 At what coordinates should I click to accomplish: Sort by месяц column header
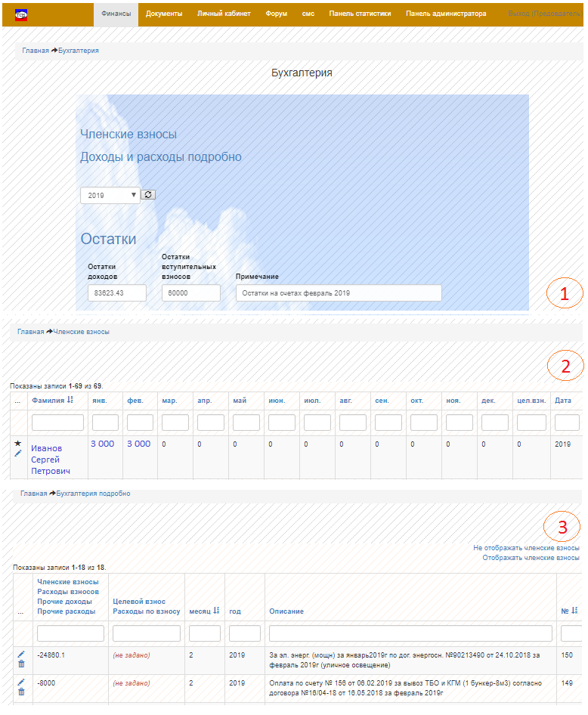(x=200, y=611)
